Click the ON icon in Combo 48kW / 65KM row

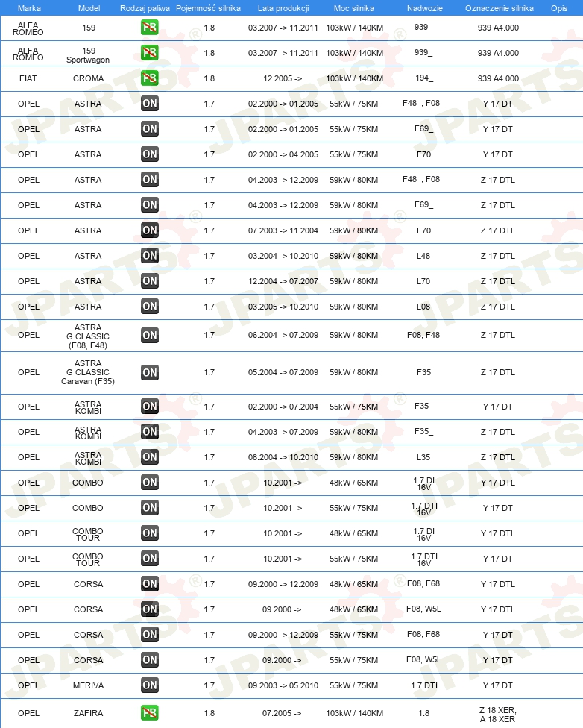tap(149, 483)
